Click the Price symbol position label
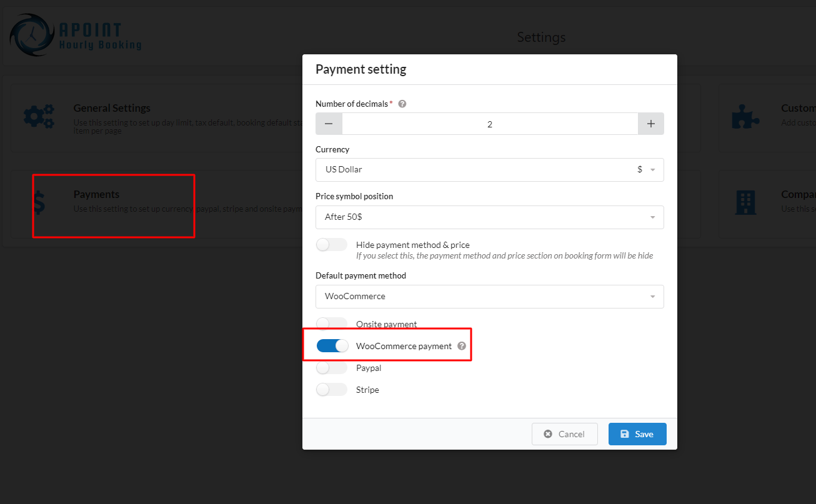 click(x=354, y=196)
